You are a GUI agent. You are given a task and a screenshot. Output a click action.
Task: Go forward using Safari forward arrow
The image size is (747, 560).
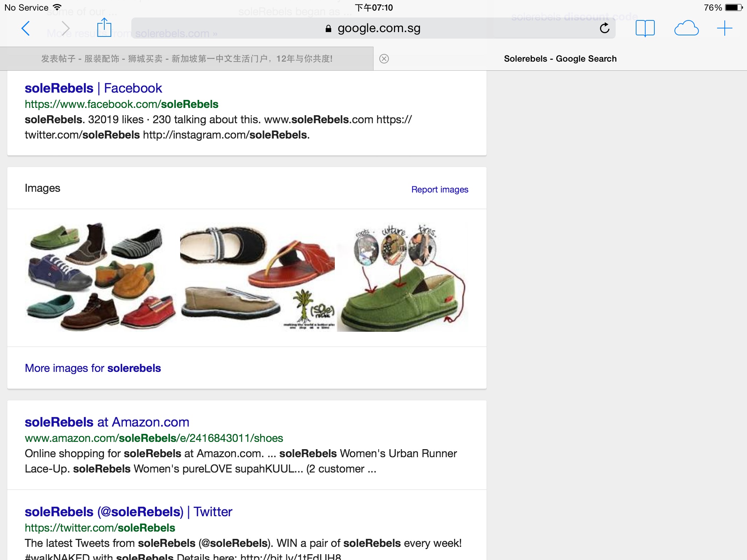coord(66,28)
